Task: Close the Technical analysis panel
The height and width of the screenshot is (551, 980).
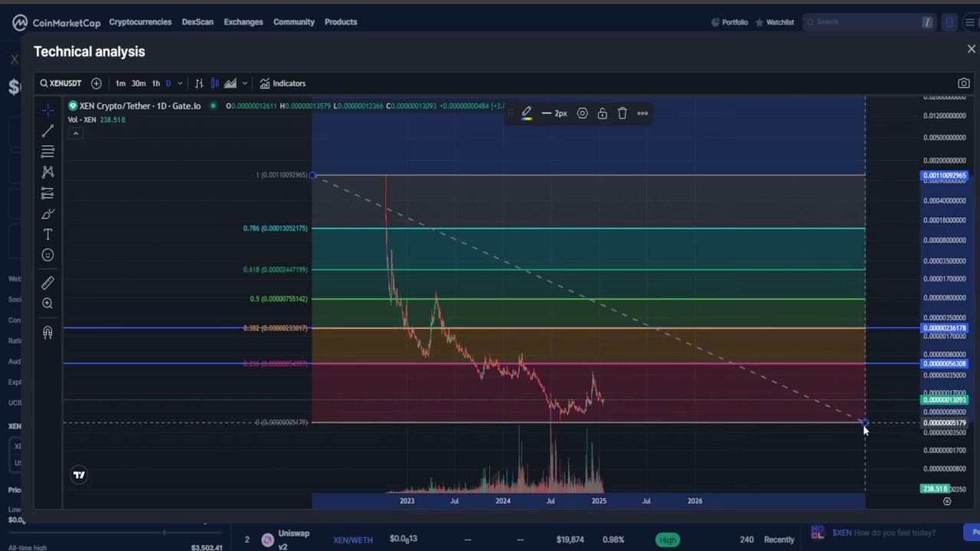Action: pos(971,49)
